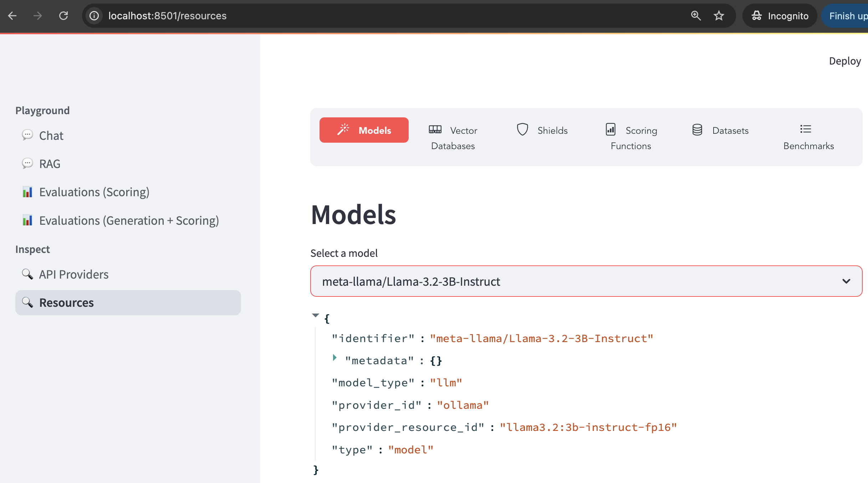868x483 pixels.
Task: Click the address bar URL localhost:8501/resources
Action: [x=168, y=16]
